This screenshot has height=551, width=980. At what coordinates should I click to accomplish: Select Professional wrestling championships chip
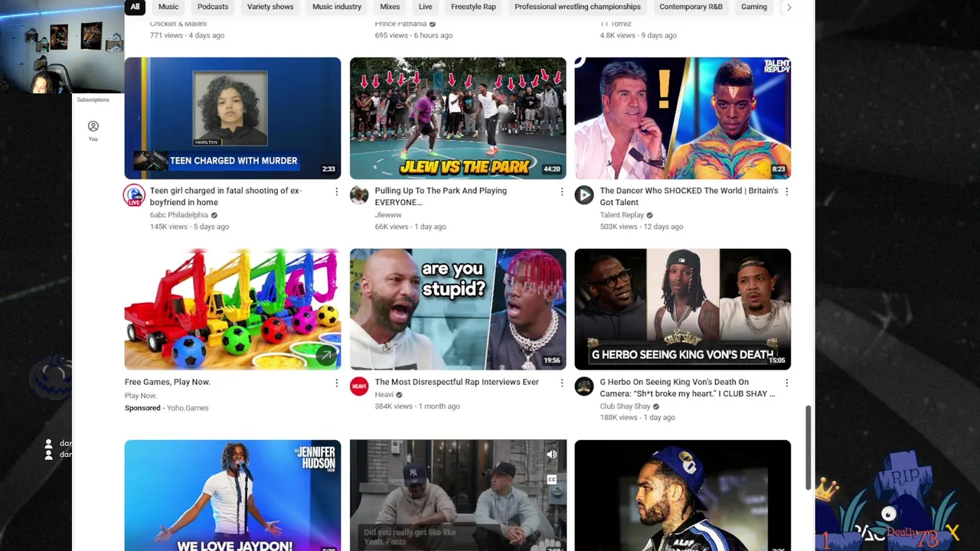pyautogui.click(x=577, y=7)
